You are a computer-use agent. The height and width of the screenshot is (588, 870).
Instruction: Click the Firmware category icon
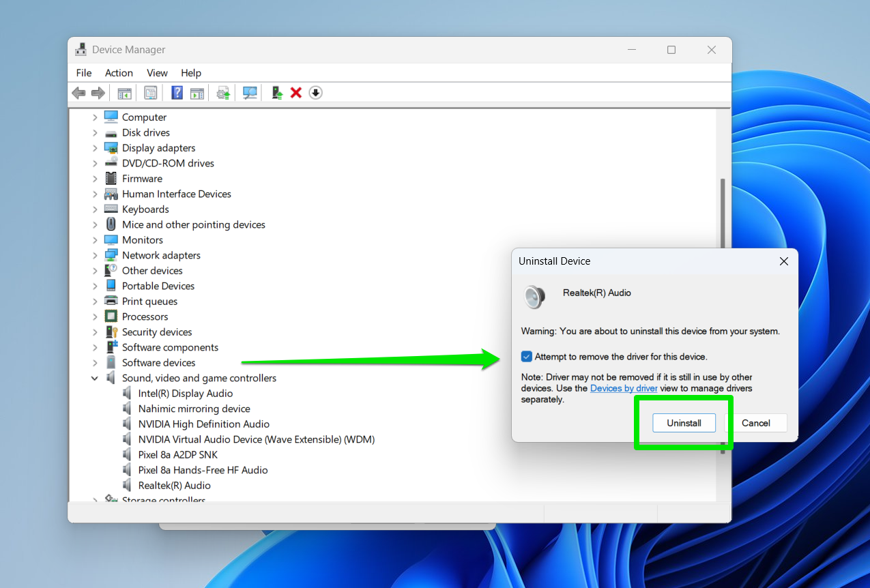coord(111,179)
